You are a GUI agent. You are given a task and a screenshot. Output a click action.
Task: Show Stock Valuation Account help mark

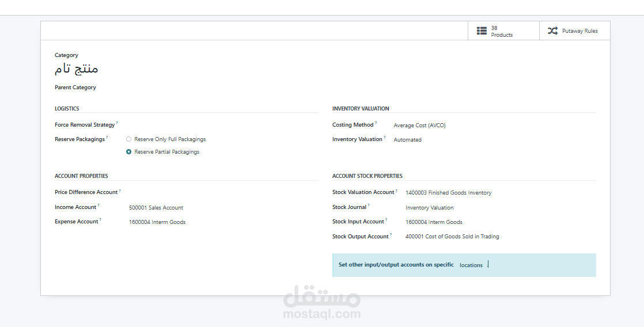point(397,191)
